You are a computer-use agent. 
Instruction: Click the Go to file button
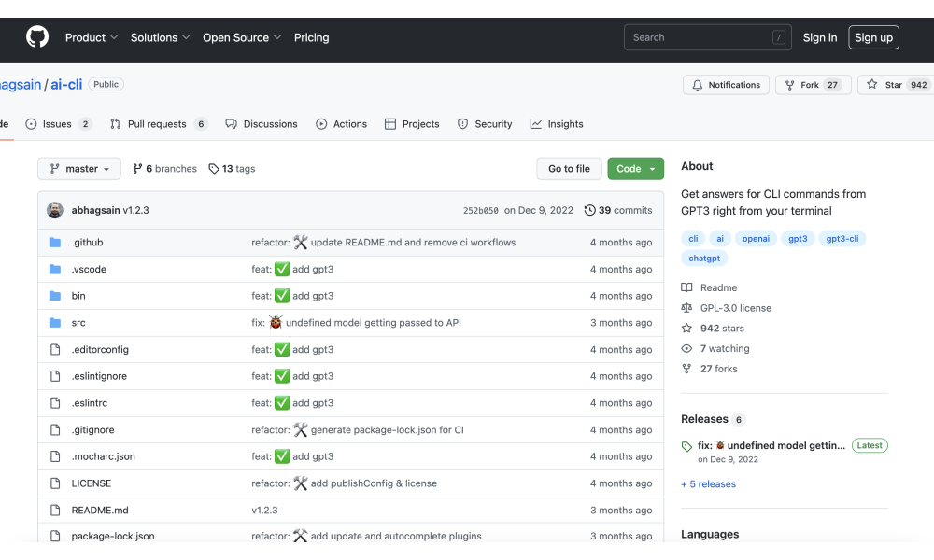tap(569, 168)
